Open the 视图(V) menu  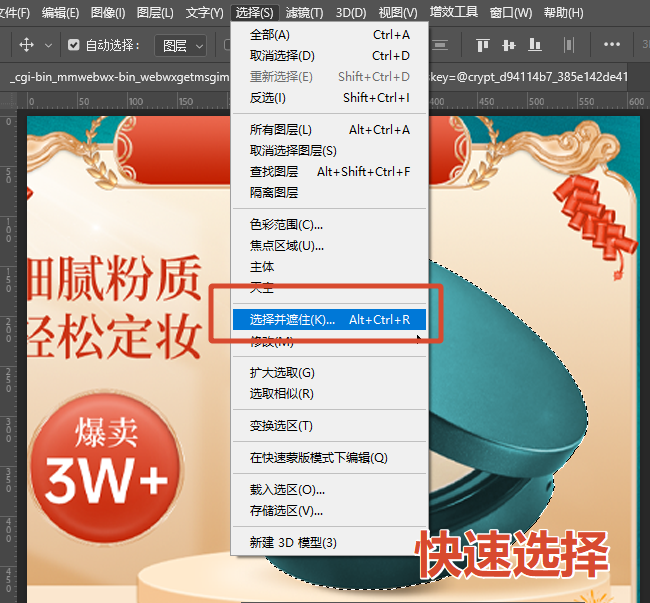click(398, 13)
